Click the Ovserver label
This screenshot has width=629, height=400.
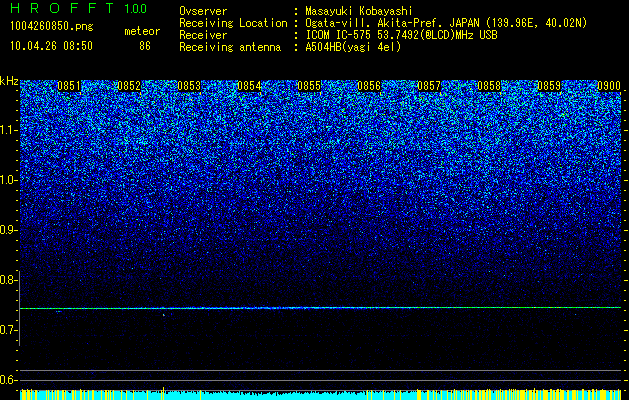203,11
